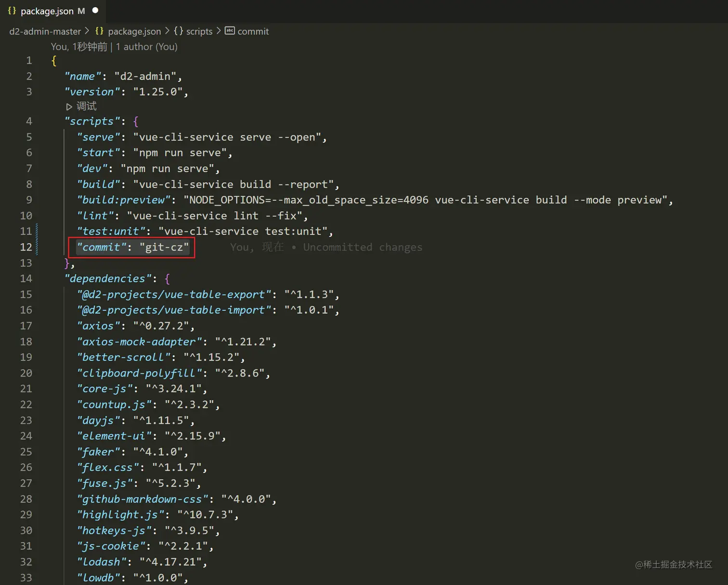The image size is (728, 585).
Task: Click the "^4.17.21" lodash version
Action: (170, 562)
